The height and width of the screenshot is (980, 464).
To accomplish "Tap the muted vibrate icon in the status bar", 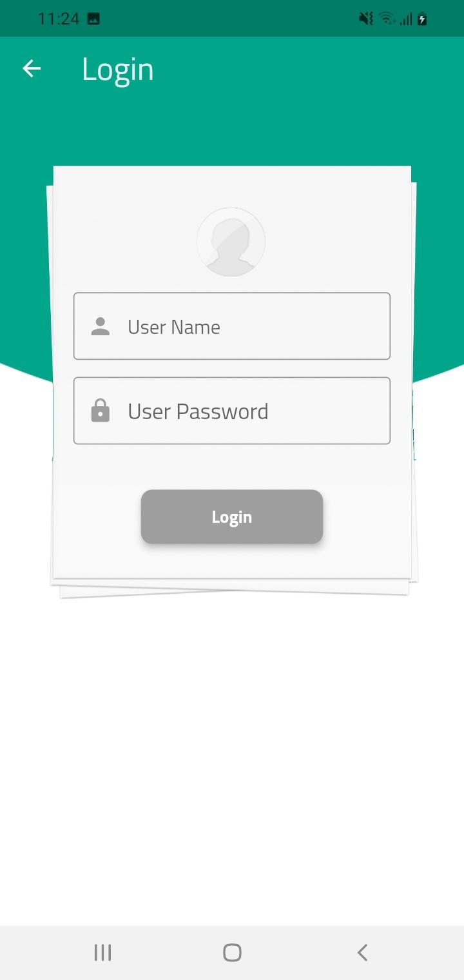I will click(366, 19).
